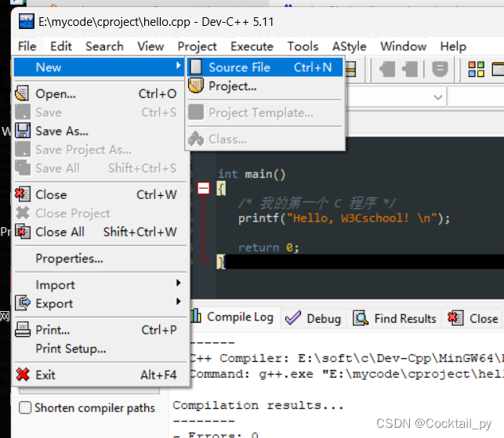Open the File menu
The image size is (504, 438).
pyautogui.click(x=27, y=46)
